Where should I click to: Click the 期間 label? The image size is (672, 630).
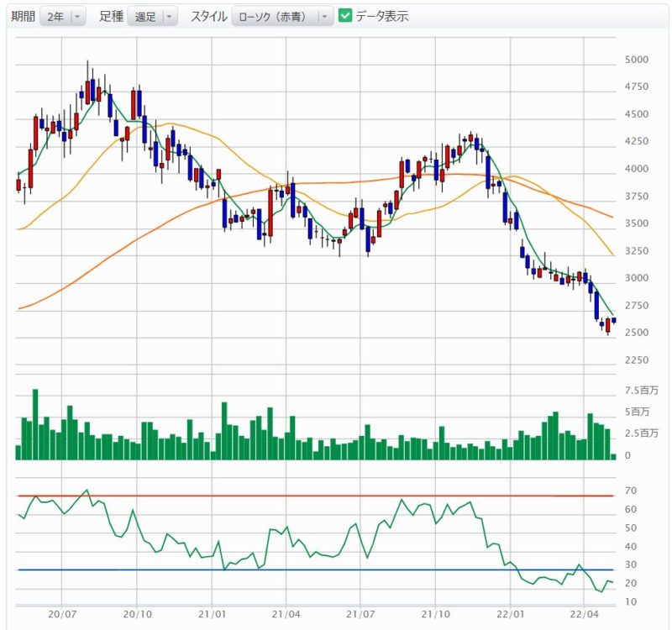24,16
